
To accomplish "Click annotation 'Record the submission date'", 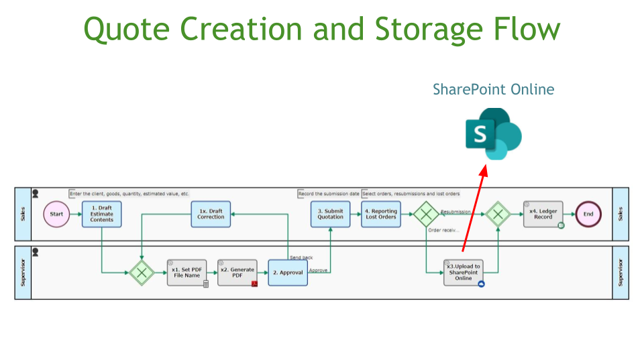I will tap(329, 194).
